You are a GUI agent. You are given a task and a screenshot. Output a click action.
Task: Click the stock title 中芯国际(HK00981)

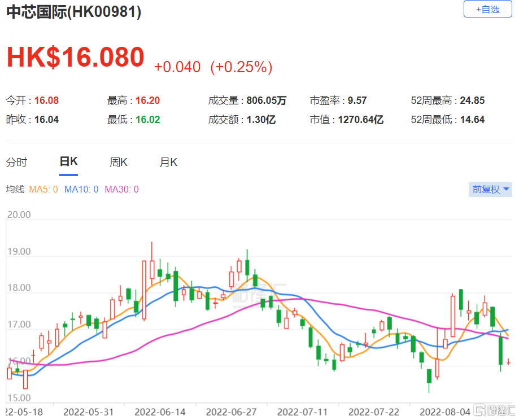[74, 12]
